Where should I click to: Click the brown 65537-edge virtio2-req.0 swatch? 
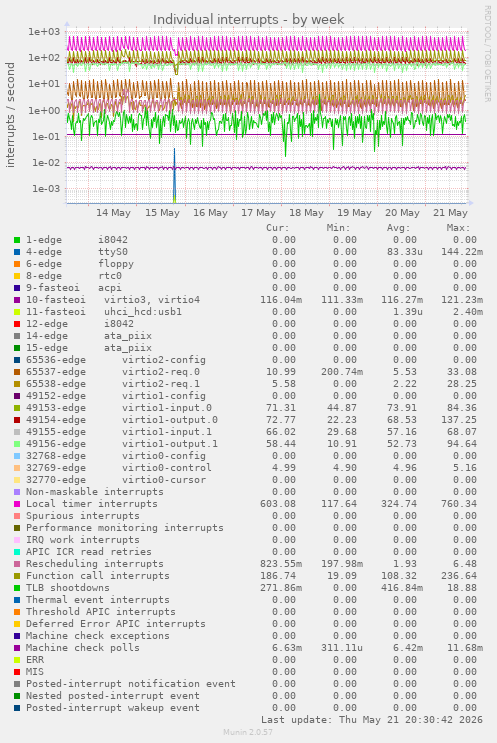coord(17,372)
